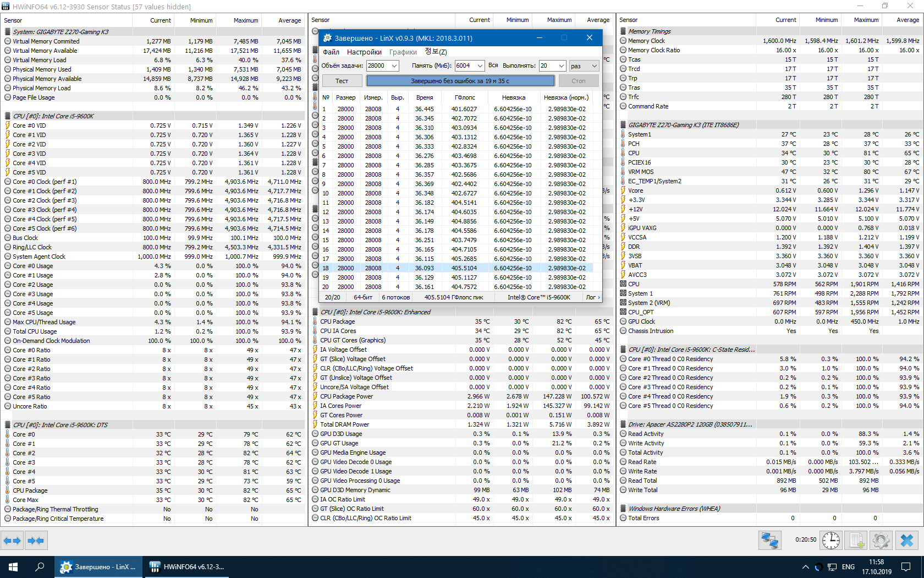924x578 pixels.
Task: Open the Windows Start menu
Action: 13,567
